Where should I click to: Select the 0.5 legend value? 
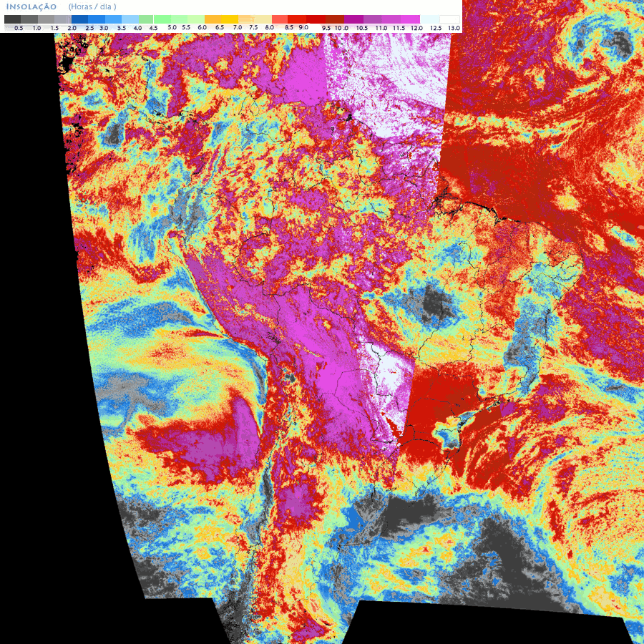[19, 28]
